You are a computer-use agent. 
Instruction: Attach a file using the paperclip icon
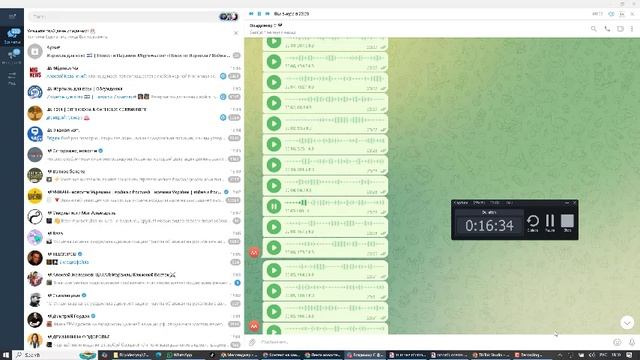(252, 342)
